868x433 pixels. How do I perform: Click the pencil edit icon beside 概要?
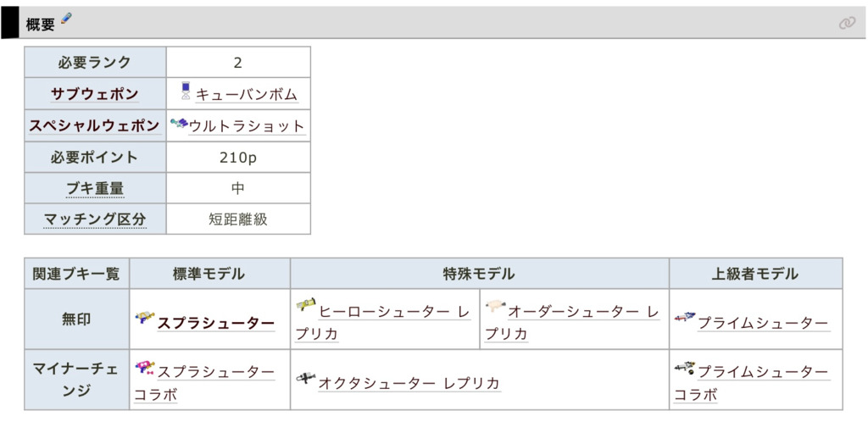[x=67, y=19]
